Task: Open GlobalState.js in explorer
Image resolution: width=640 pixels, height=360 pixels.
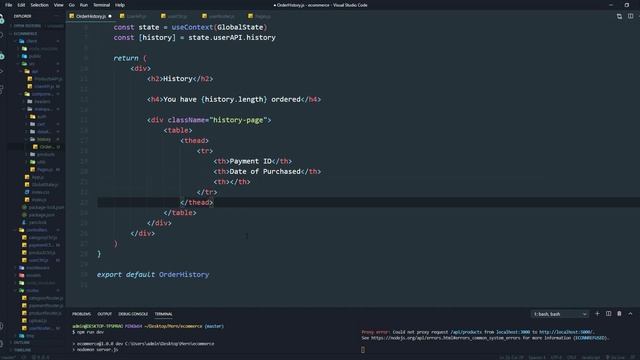Action: 42,184
